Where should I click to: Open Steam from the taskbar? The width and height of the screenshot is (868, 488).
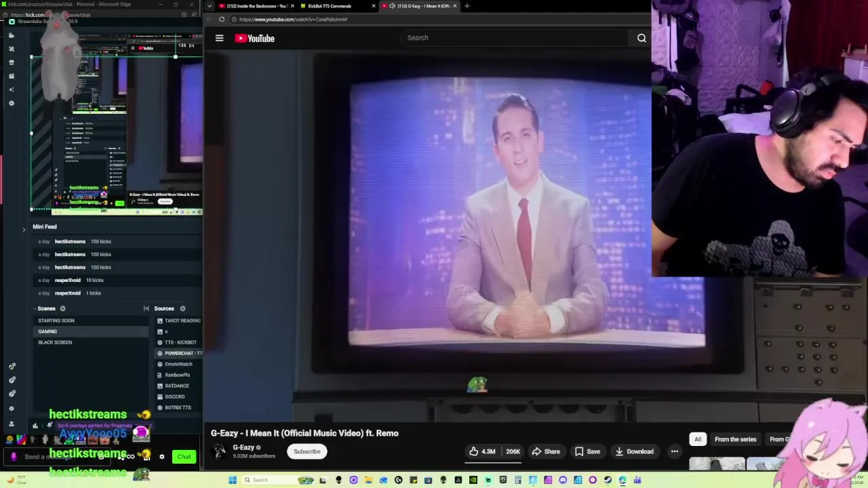tap(608, 480)
